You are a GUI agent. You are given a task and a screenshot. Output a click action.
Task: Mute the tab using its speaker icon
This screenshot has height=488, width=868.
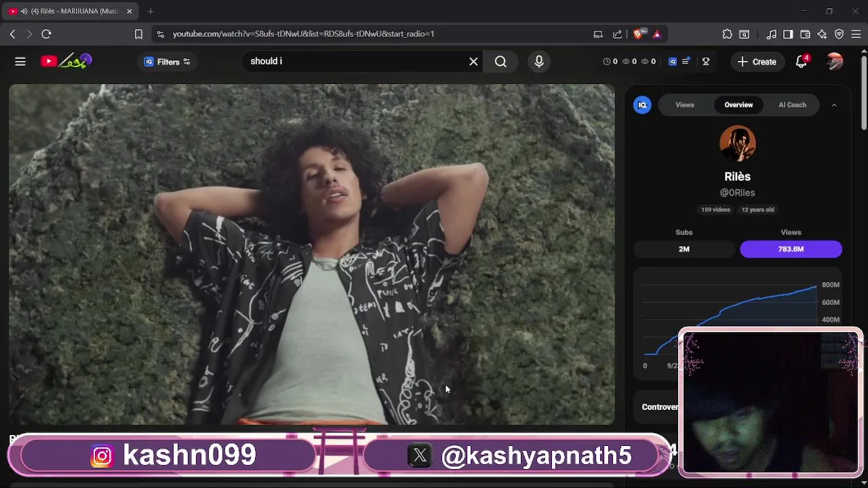point(24,12)
